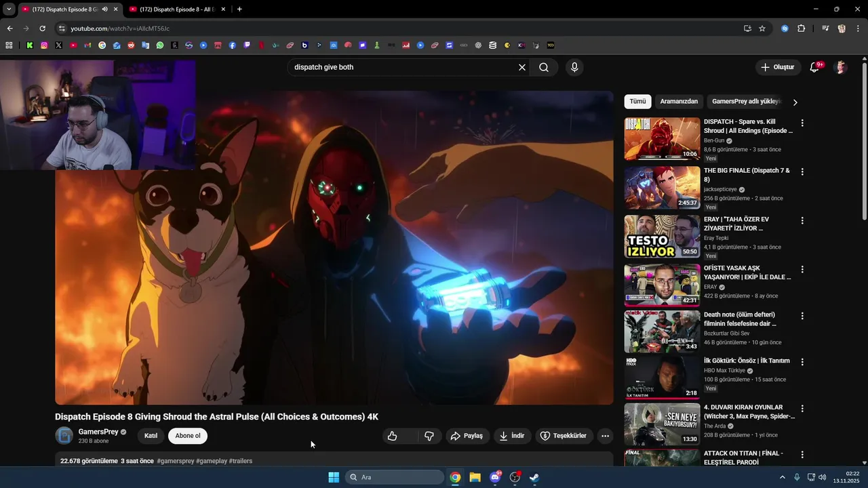This screenshot has height=488, width=868.
Task: Open the Windows Start menu
Action: [334, 477]
